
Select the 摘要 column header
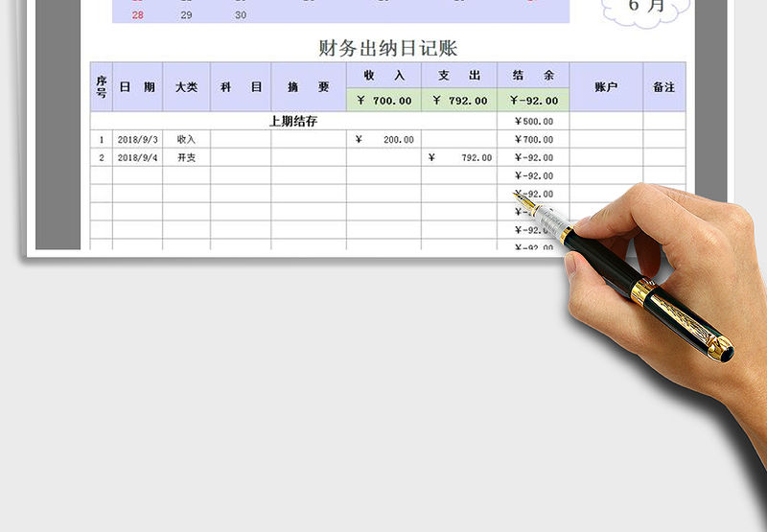[309, 87]
